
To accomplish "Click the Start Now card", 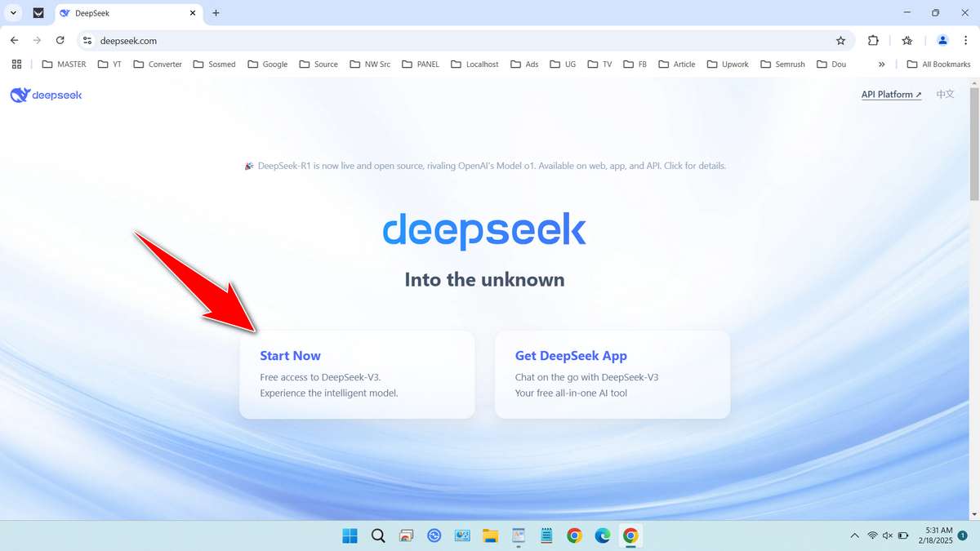I will (357, 374).
